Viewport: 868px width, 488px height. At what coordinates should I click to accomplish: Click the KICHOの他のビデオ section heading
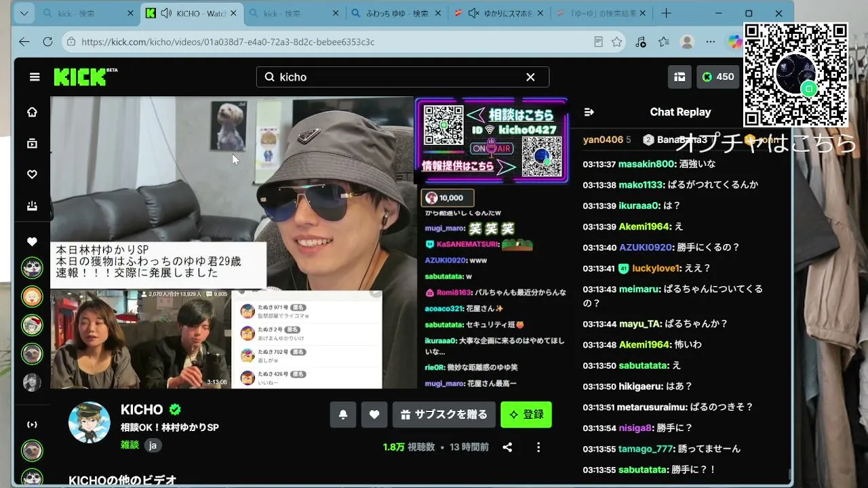click(123, 480)
